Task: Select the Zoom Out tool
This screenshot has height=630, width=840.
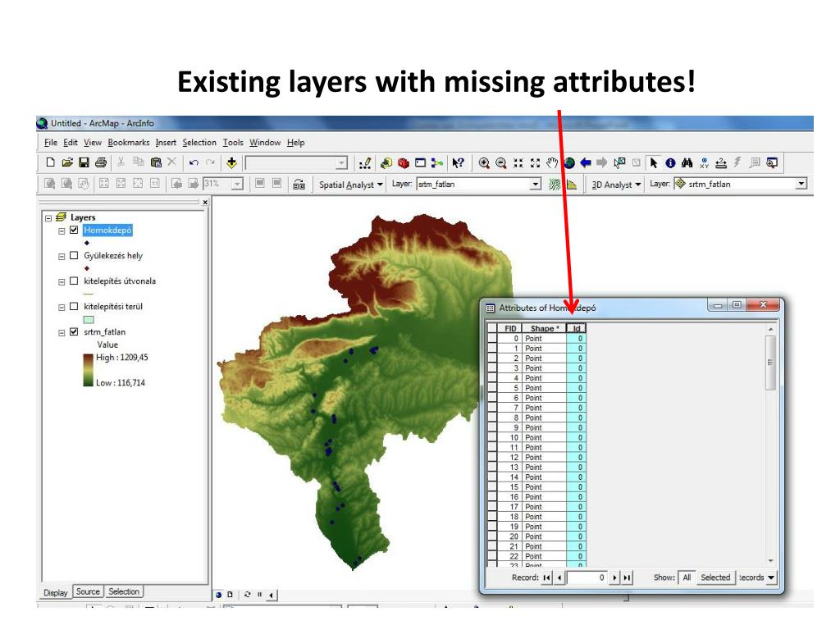Action: tap(501, 163)
